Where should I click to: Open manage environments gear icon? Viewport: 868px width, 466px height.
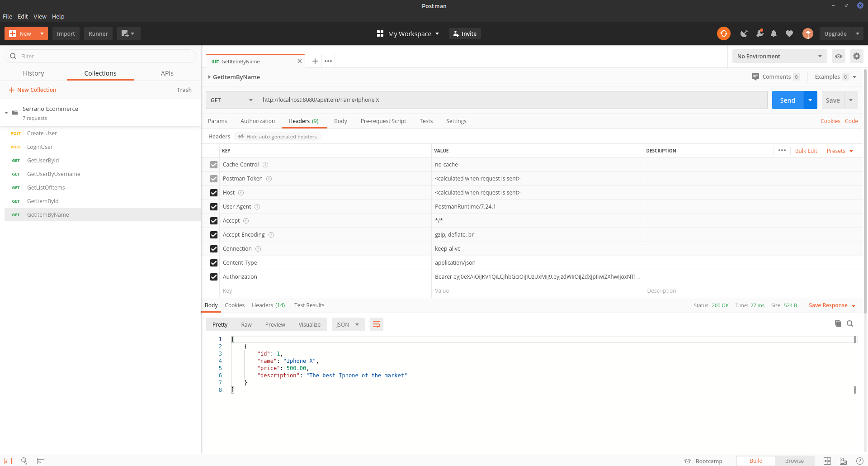(857, 56)
